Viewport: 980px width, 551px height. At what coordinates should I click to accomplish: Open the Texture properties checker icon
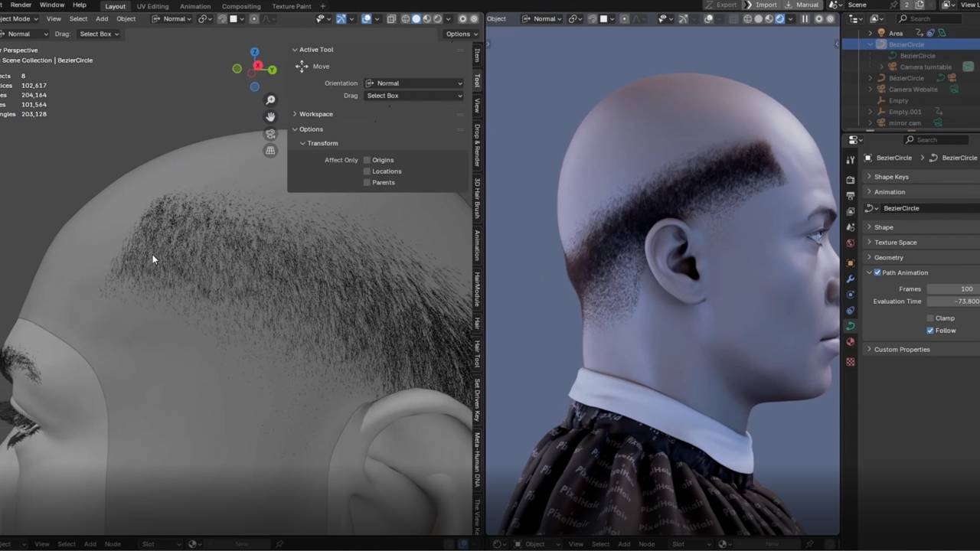click(x=851, y=362)
